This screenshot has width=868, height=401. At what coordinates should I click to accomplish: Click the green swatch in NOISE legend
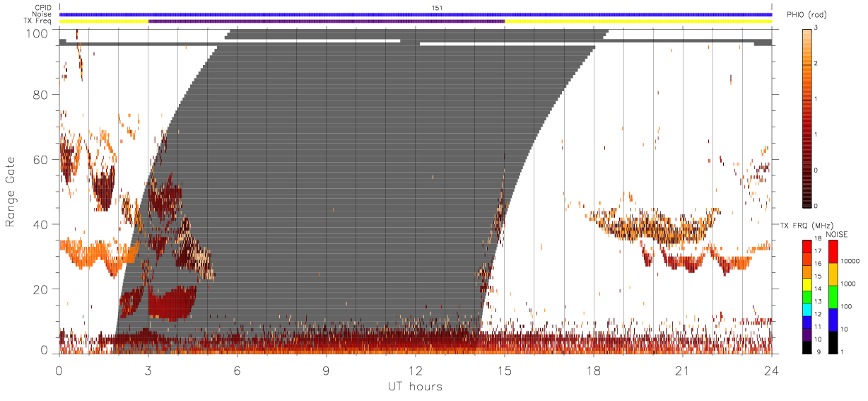(832, 296)
